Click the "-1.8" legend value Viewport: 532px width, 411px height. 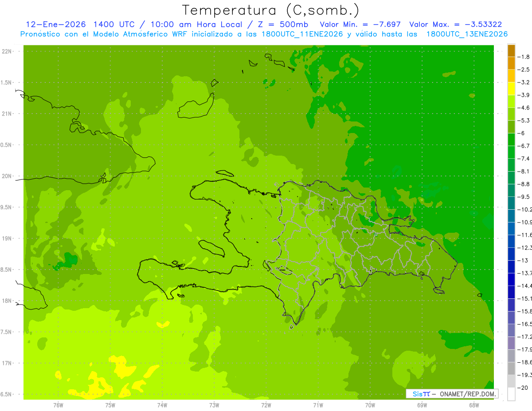click(x=524, y=57)
